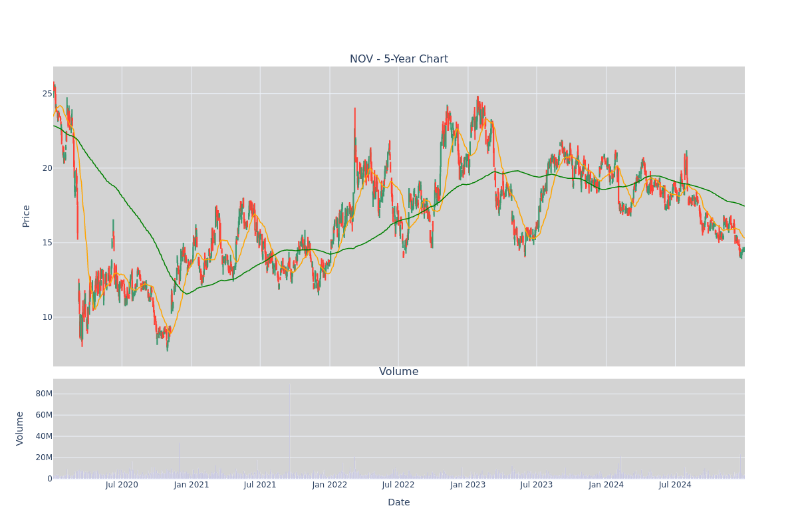This screenshot has height=532, width=798.
Task: Select the "80M" volume tick label
Action: click(44, 394)
